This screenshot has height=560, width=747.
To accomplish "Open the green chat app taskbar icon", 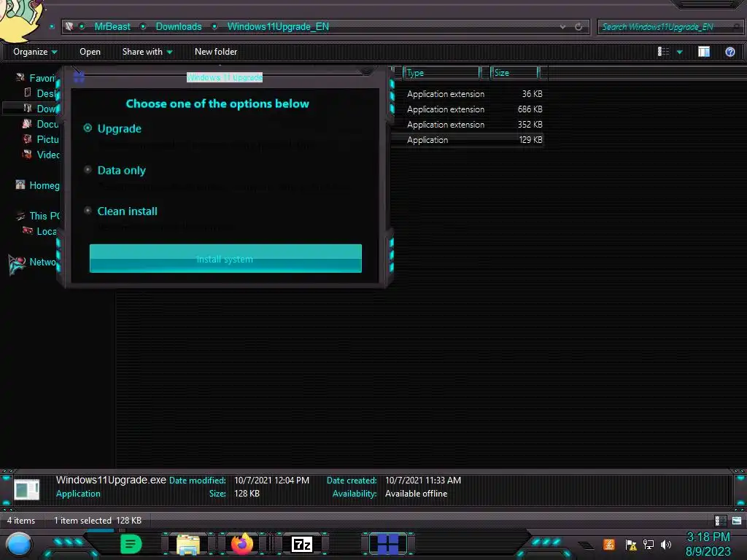I will (x=131, y=544).
